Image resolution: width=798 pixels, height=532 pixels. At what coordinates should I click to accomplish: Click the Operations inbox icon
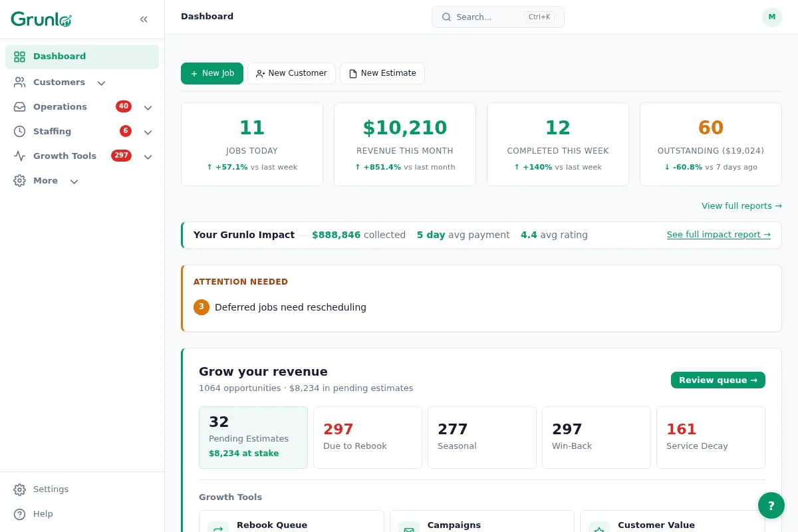20,107
